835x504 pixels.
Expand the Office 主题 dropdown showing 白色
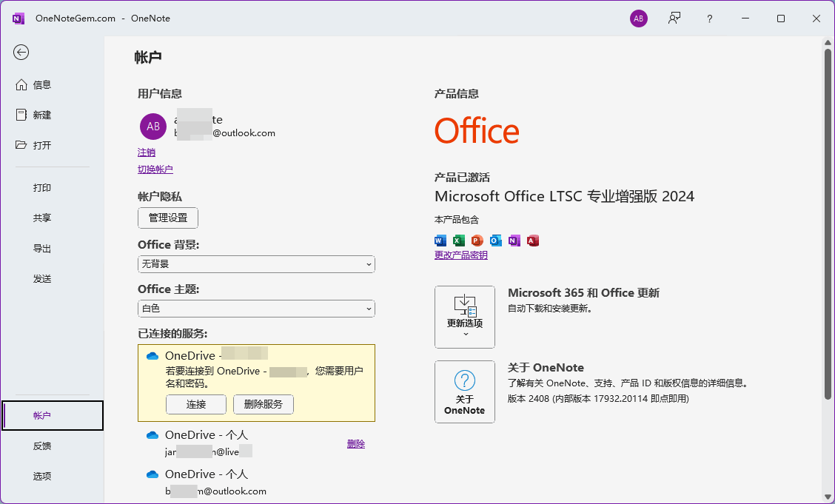tap(256, 309)
